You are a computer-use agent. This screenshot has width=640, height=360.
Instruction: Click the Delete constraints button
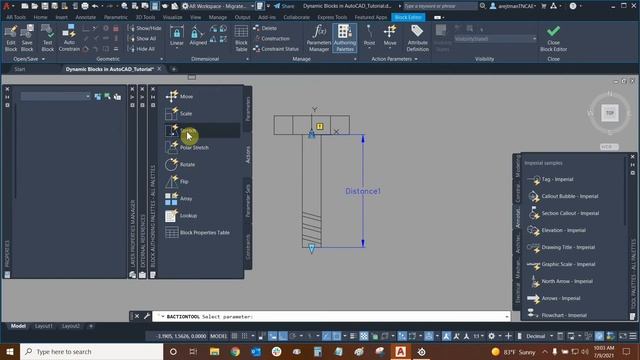click(265, 28)
